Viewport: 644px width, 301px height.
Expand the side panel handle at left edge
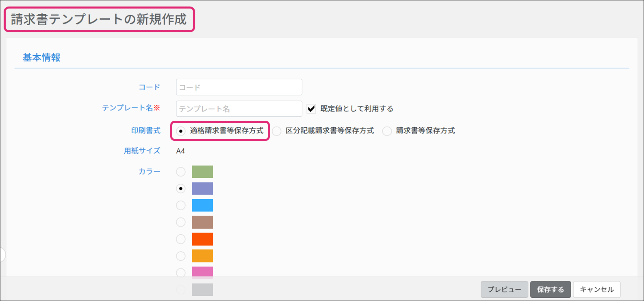[2, 255]
